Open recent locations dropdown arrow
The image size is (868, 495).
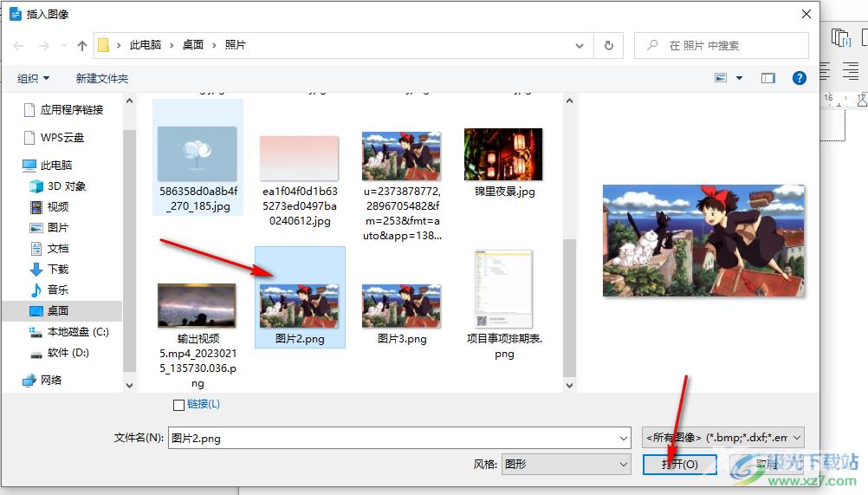tap(64, 45)
